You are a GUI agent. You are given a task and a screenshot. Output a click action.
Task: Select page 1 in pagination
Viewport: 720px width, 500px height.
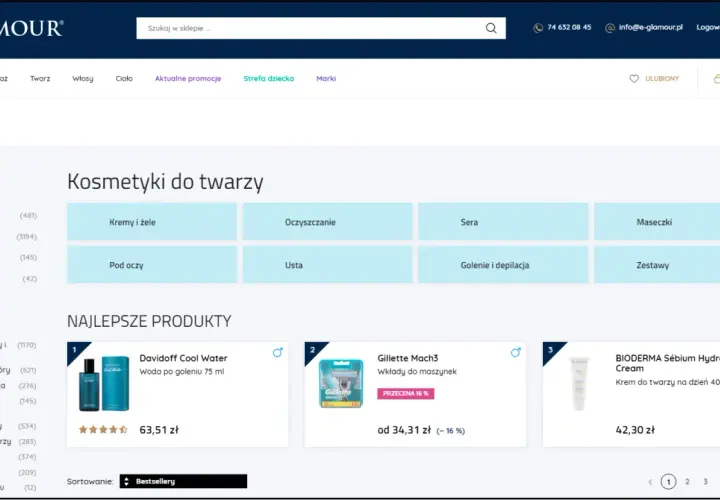pos(669,482)
